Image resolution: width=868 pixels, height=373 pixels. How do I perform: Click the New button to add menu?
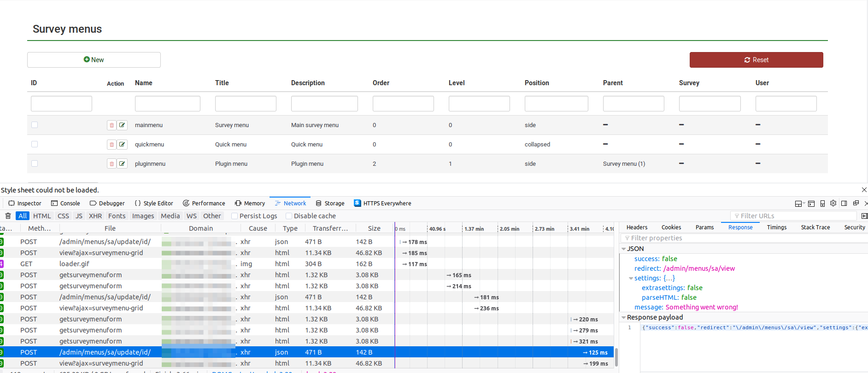tap(94, 60)
